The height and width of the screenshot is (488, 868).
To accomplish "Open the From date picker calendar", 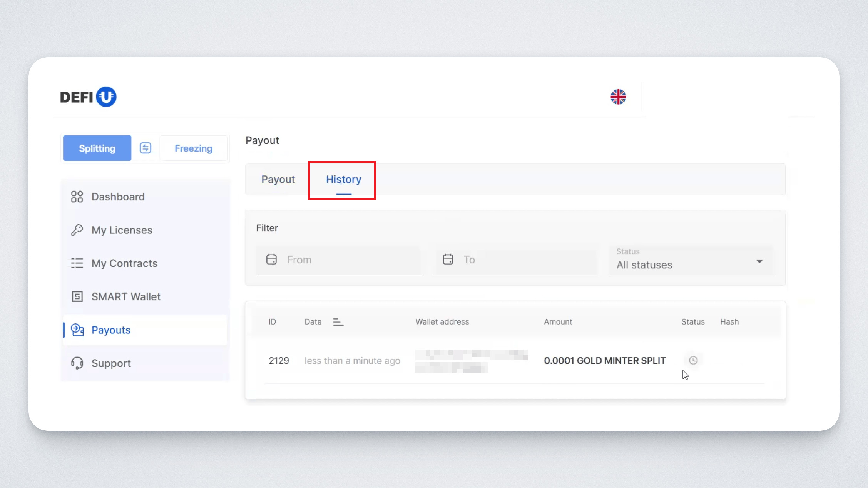I will [x=271, y=260].
